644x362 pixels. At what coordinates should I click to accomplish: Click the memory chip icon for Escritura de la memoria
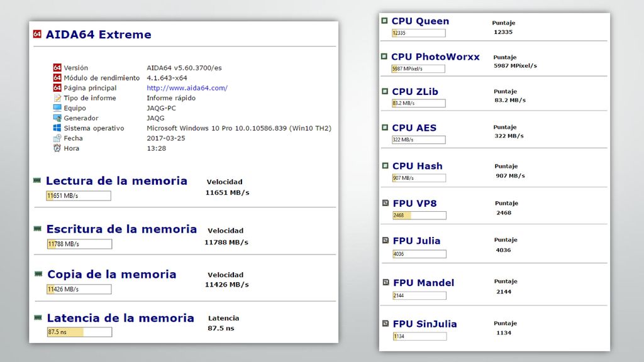click(x=38, y=229)
